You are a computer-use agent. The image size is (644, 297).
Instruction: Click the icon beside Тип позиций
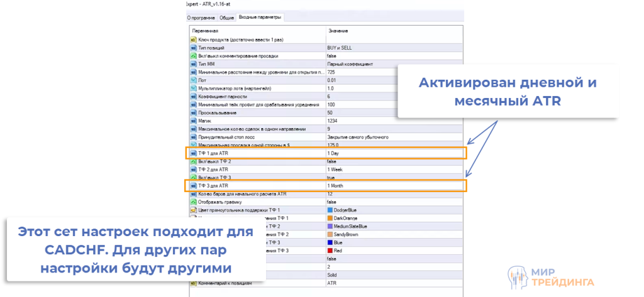point(194,48)
